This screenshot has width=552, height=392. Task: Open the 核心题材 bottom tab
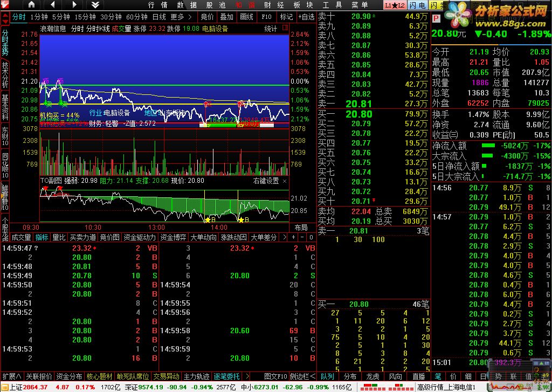(x=99, y=376)
